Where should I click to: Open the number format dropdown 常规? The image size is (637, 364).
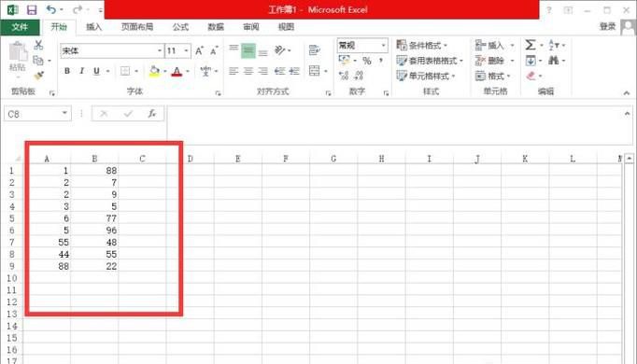pyautogui.click(x=384, y=45)
